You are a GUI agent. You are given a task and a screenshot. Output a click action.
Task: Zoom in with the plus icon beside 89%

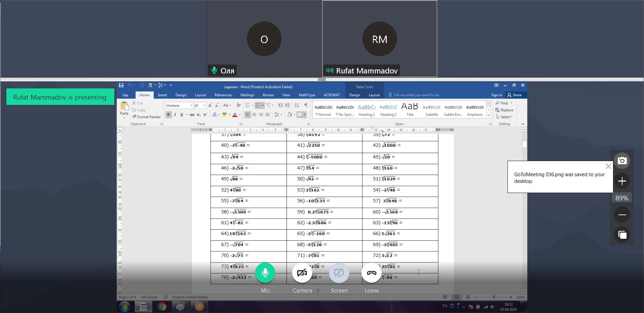(622, 181)
